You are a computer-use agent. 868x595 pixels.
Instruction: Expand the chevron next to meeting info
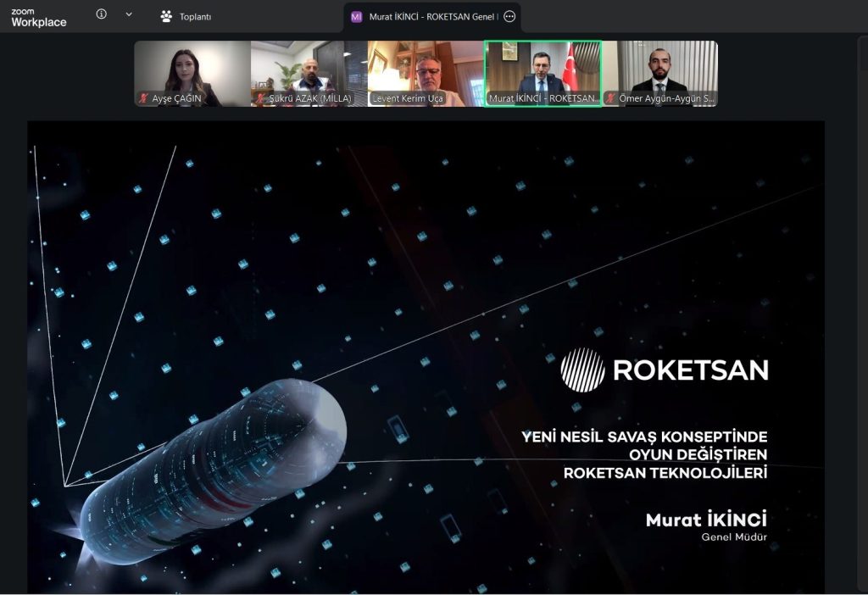(129, 14)
